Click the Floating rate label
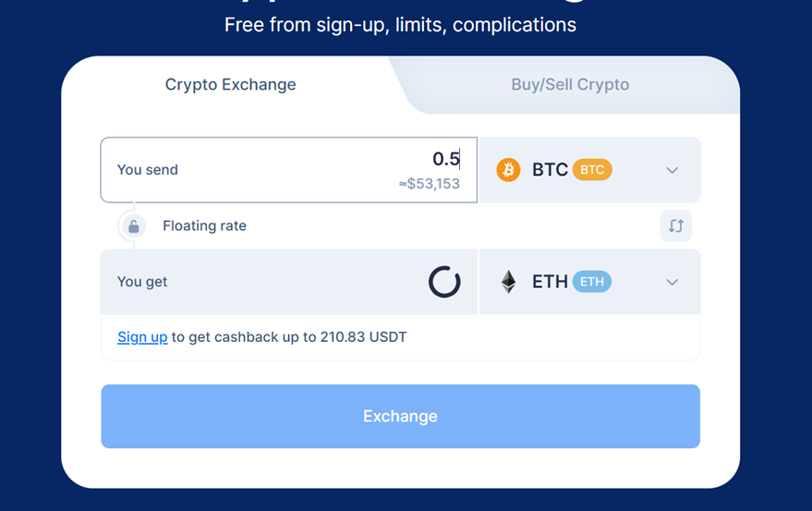The height and width of the screenshot is (511, 812). (x=204, y=226)
